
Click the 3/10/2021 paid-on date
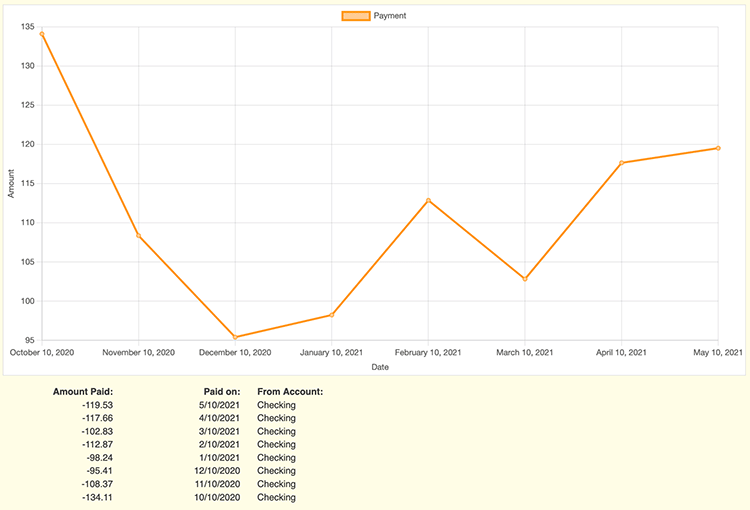pos(218,431)
